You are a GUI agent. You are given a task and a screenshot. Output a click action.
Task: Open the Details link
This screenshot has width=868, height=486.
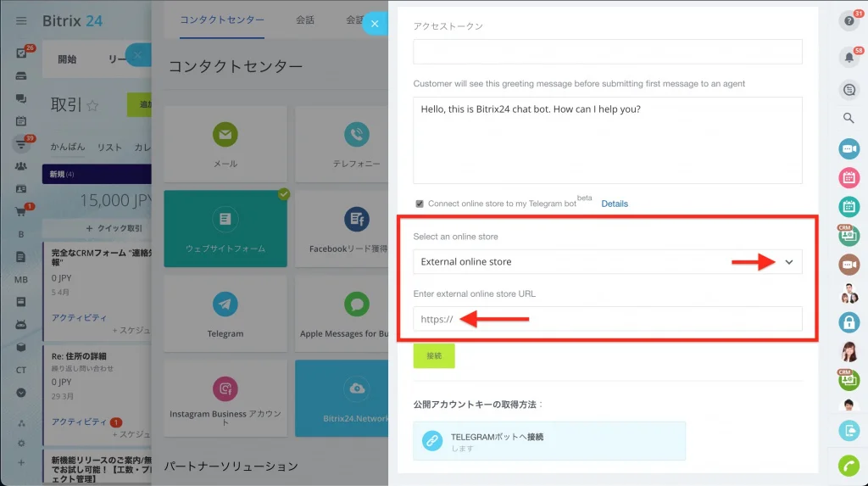(x=615, y=204)
